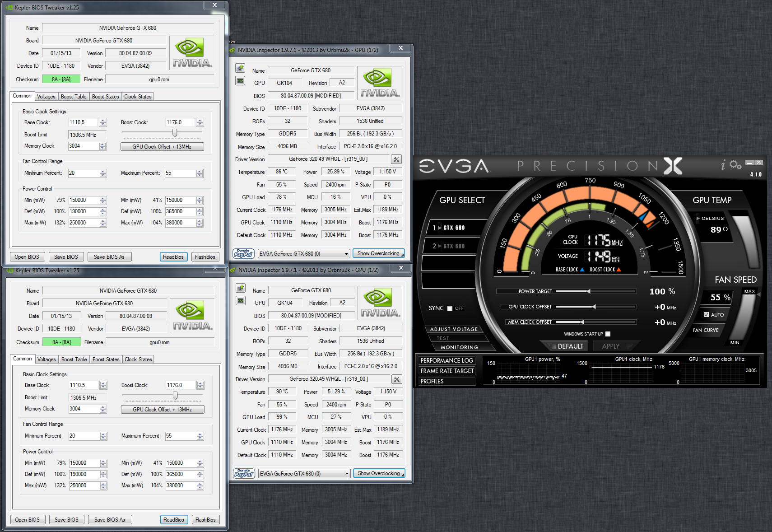Uncheck the AUTO fan speed checkbox
Viewport: 772px width, 532px height.
coord(706,315)
